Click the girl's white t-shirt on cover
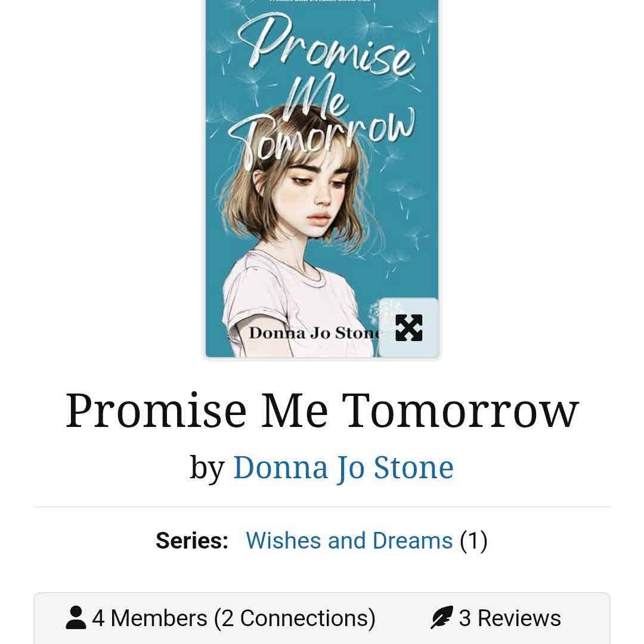Image resolution: width=644 pixels, height=644 pixels. pyautogui.click(x=287, y=304)
